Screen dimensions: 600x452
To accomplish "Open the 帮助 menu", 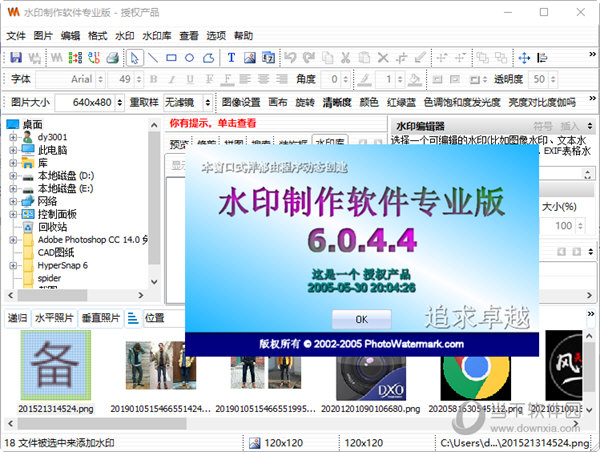I will pyautogui.click(x=243, y=36).
